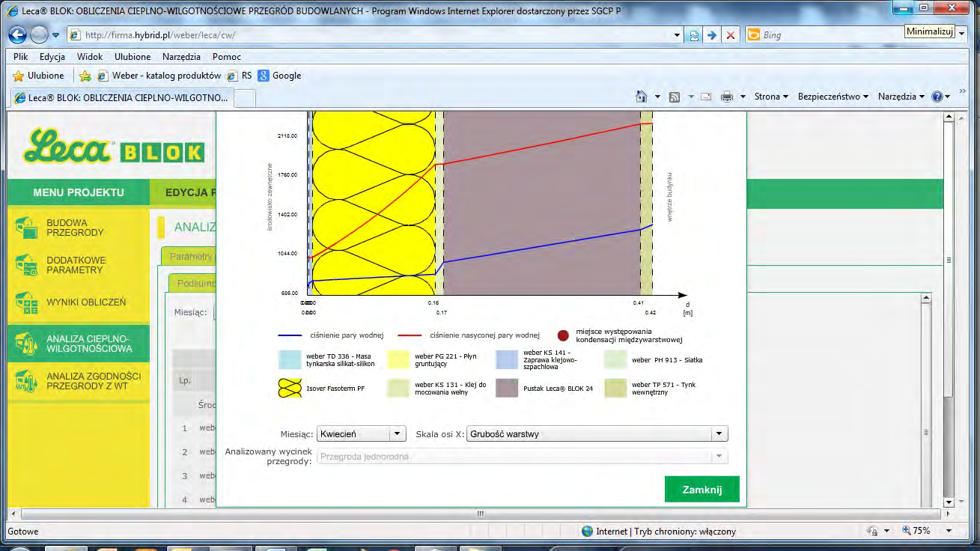The image size is (980, 551).
Task: Click the Isover Fasoterm PF legend pattern
Action: [x=290, y=389]
